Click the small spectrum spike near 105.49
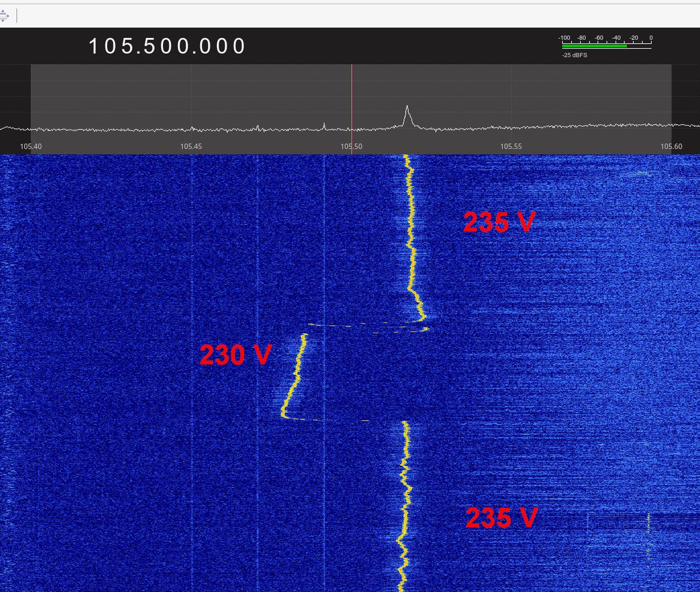 click(x=324, y=126)
